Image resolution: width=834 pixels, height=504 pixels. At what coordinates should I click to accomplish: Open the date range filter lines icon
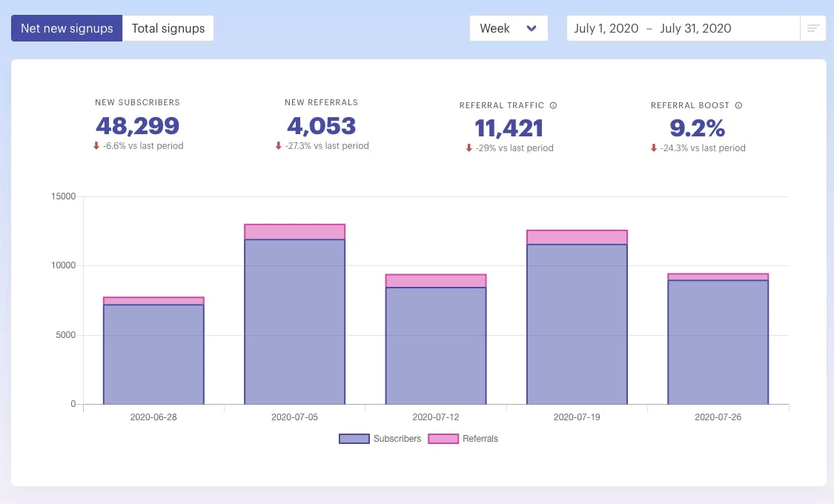coord(813,29)
